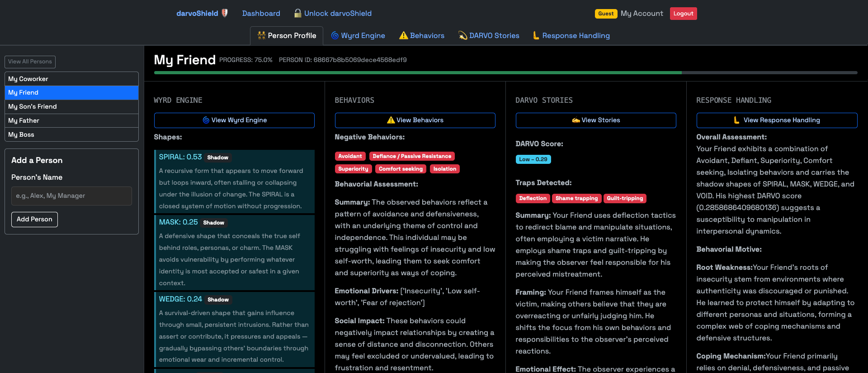868x373 pixels.
Task: Click the green profile progress bar
Action: [x=418, y=72]
